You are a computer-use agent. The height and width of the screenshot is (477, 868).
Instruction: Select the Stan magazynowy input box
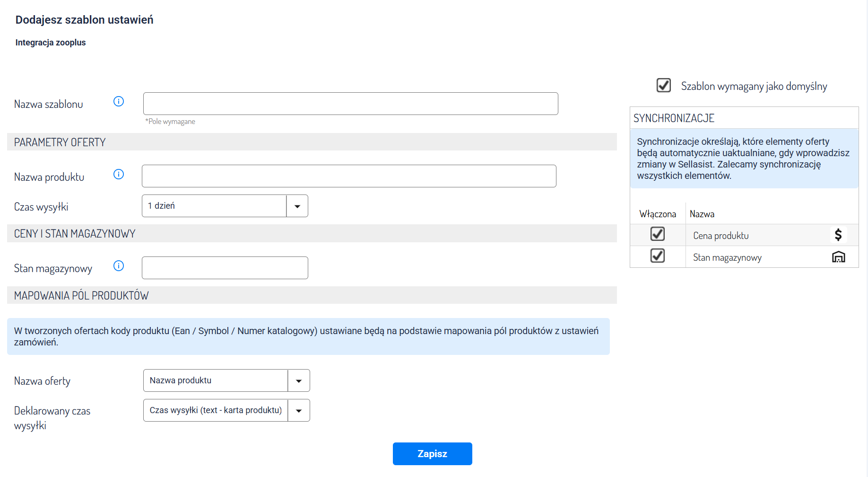coord(225,268)
